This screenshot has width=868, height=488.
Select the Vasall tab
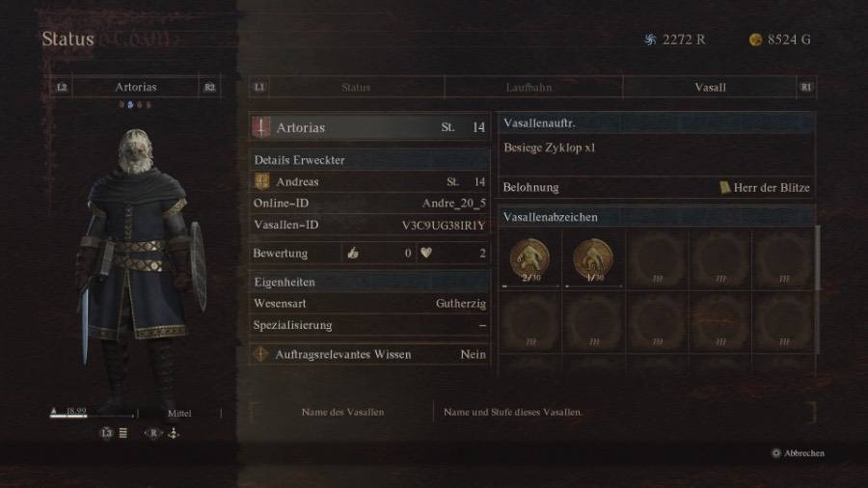point(710,88)
